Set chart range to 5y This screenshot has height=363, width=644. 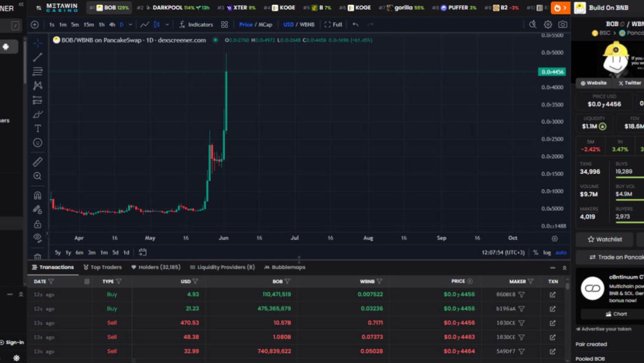click(x=58, y=253)
